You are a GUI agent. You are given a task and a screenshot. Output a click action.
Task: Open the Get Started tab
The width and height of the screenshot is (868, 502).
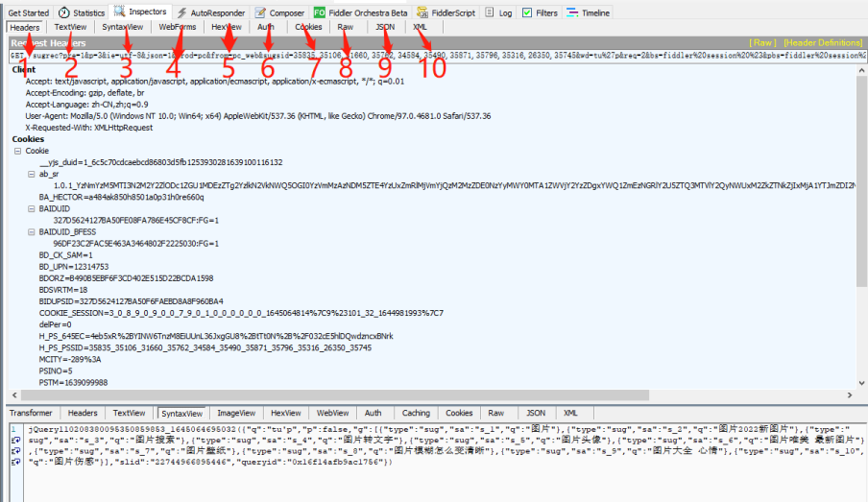(28, 12)
